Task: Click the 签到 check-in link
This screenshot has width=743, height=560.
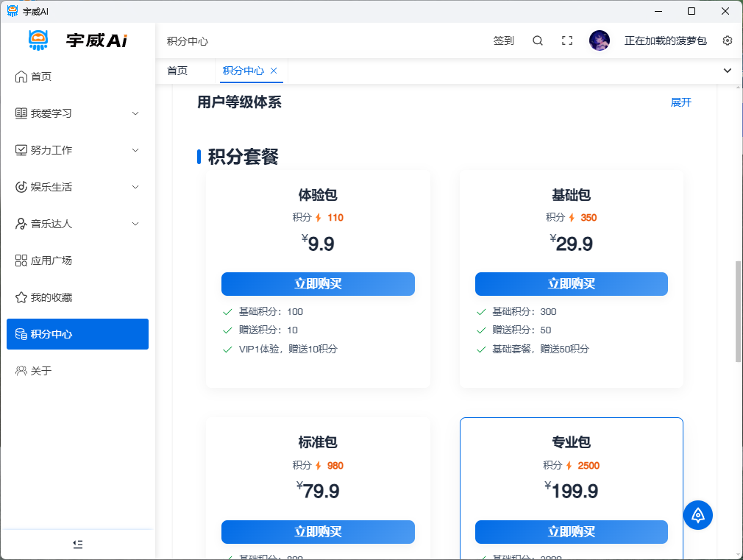Action: (504, 41)
